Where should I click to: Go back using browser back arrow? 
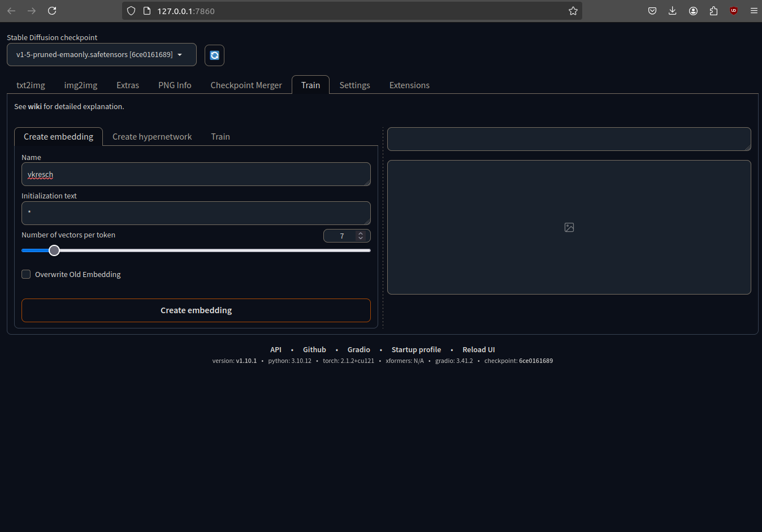coord(11,11)
